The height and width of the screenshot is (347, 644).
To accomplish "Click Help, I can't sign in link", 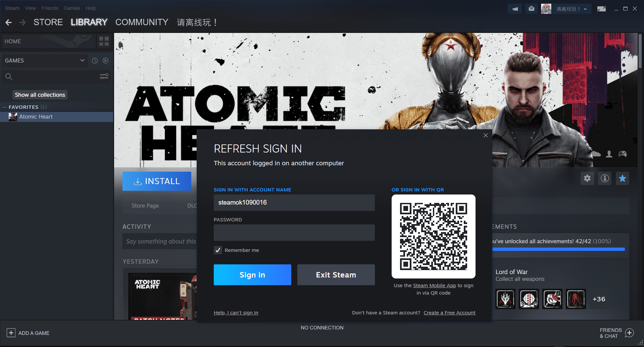I will click(236, 313).
